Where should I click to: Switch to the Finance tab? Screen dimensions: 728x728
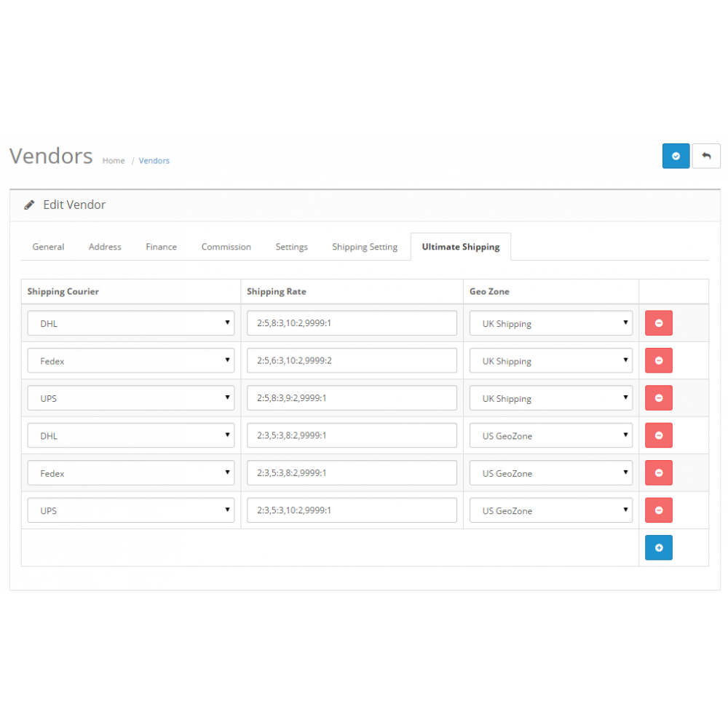click(x=161, y=247)
